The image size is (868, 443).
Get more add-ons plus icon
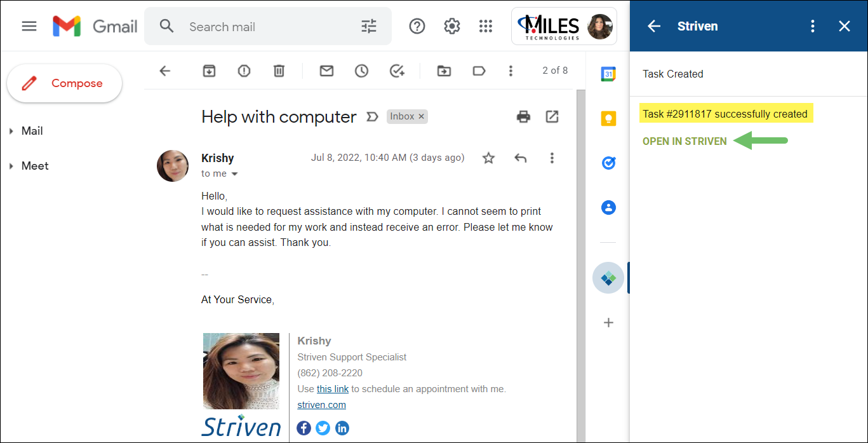(x=608, y=322)
